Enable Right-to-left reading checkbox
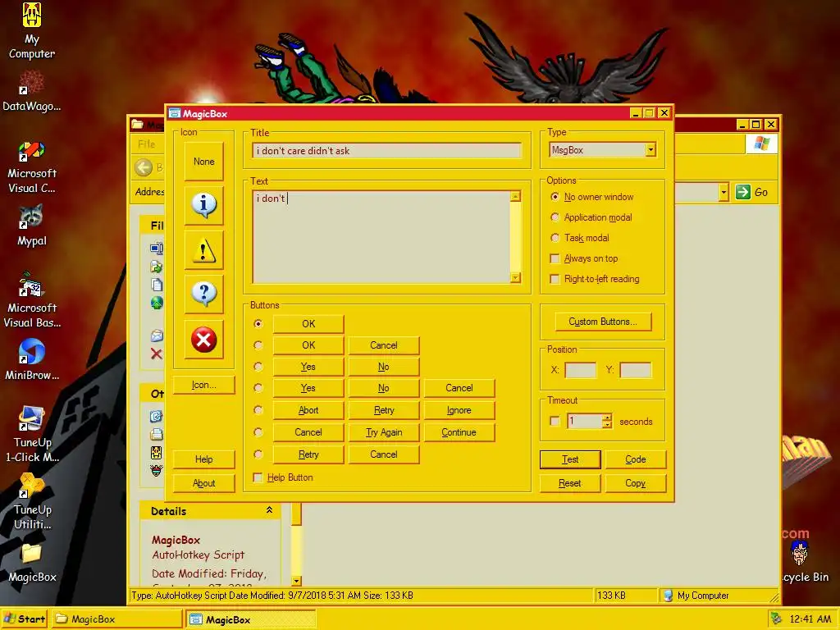This screenshot has height=630, width=840. pyautogui.click(x=555, y=279)
